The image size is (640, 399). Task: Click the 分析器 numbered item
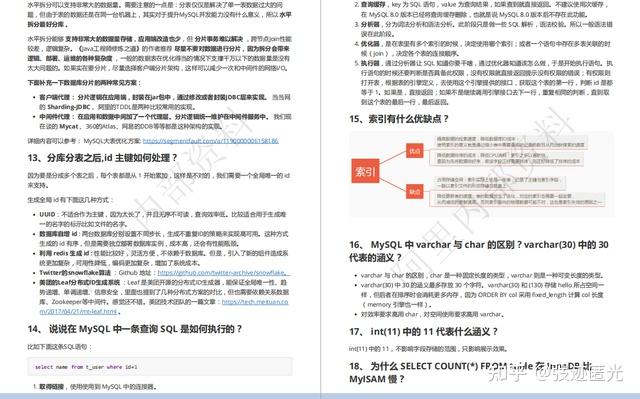point(487,29)
